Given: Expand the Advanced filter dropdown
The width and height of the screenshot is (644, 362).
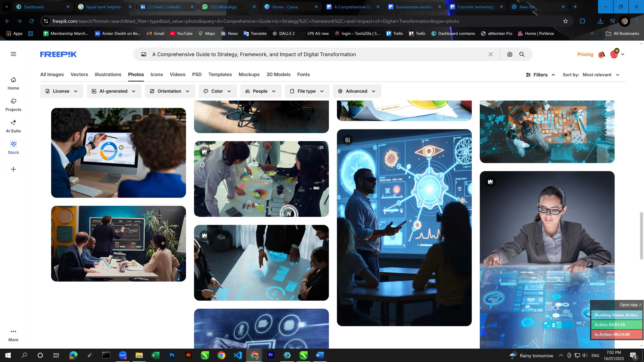Looking at the screenshot, I should [357, 91].
